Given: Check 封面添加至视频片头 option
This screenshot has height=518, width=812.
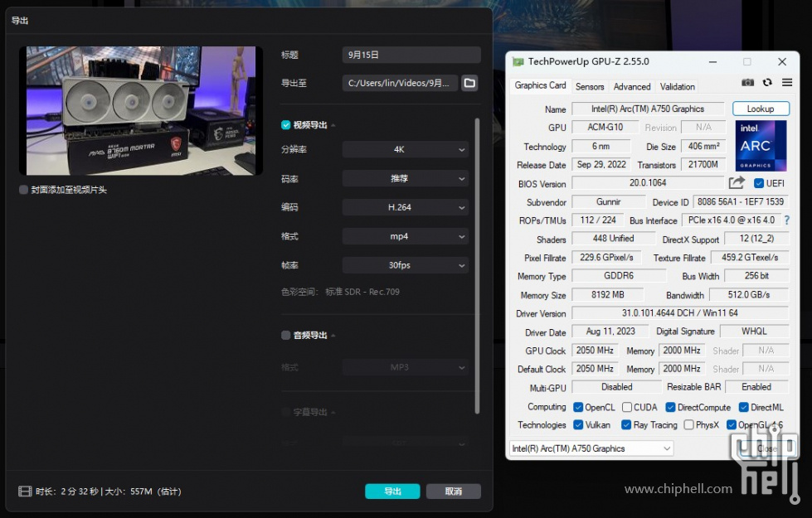Looking at the screenshot, I should click(x=23, y=190).
